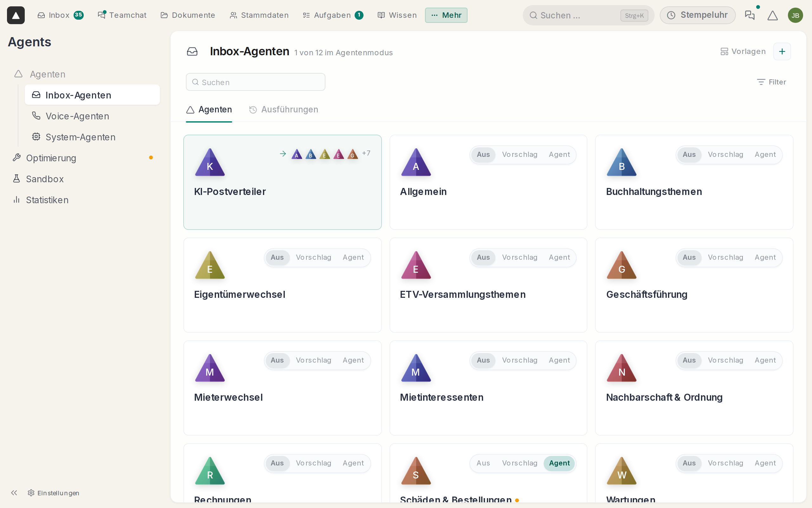Click the plus button to add agent
Image resolution: width=812 pixels, height=508 pixels.
782,51
